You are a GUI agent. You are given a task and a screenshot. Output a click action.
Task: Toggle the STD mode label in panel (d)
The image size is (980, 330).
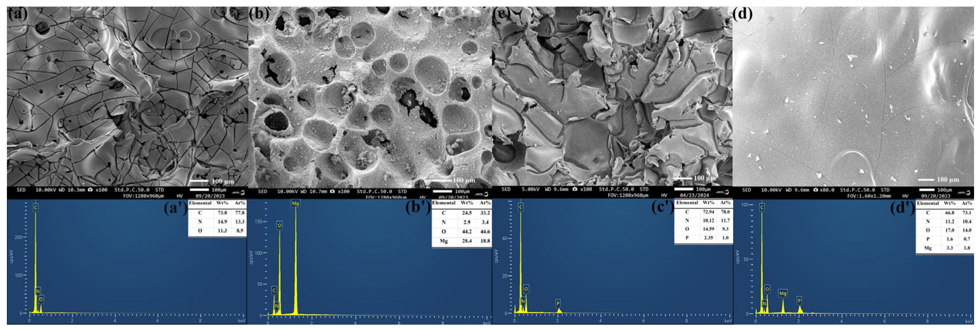(886, 189)
